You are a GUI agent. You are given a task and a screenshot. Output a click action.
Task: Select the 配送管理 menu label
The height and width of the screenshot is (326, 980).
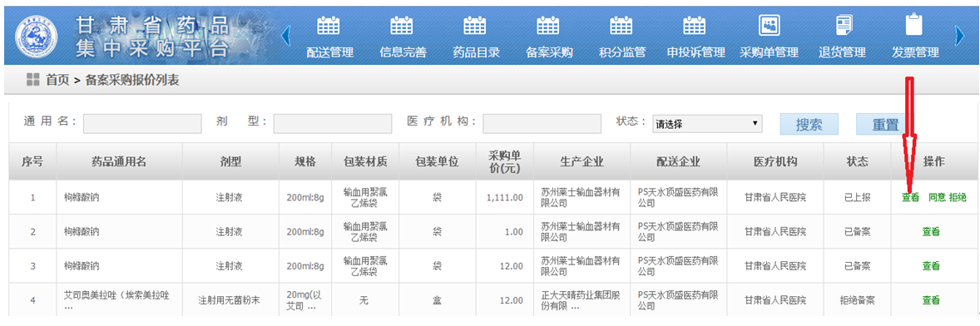330,52
